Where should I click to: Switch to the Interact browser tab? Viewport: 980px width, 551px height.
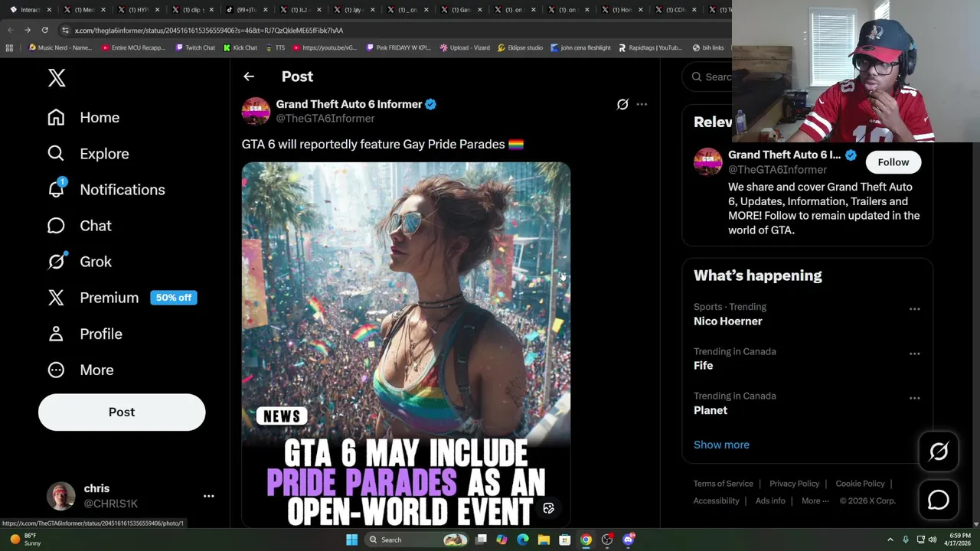(x=29, y=10)
